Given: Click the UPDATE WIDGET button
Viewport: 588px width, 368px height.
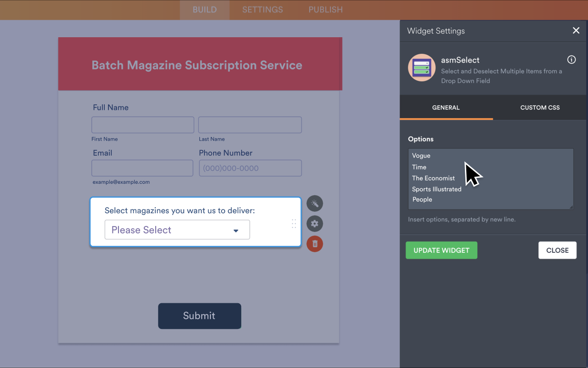Looking at the screenshot, I should (x=441, y=250).
